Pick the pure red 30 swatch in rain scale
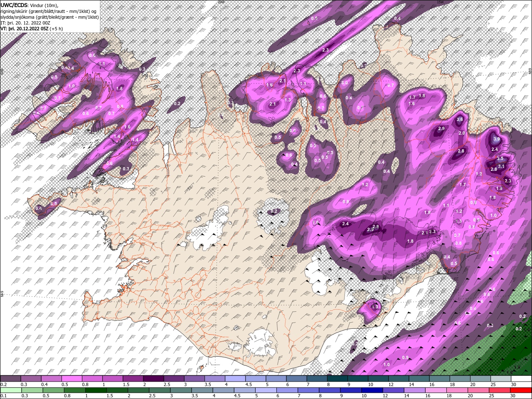This screenshot has width=532, height=399. pyautogui.click(x=520, y=390)
